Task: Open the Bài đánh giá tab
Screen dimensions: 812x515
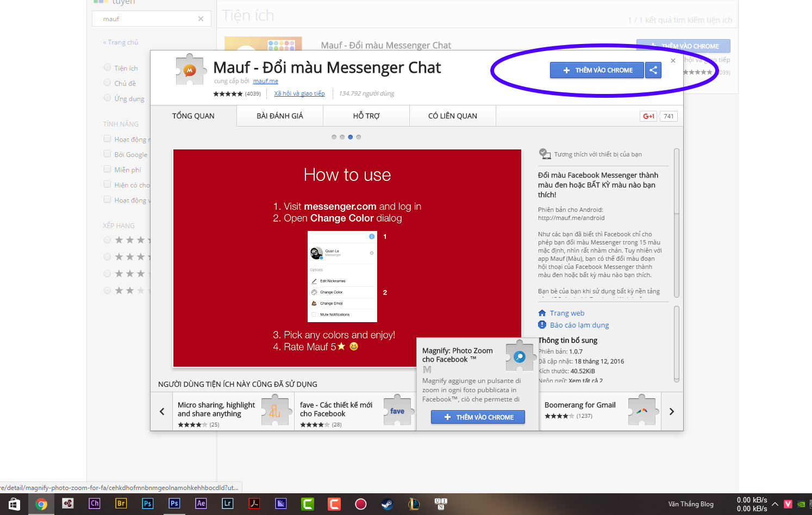Action: point(280,116)
